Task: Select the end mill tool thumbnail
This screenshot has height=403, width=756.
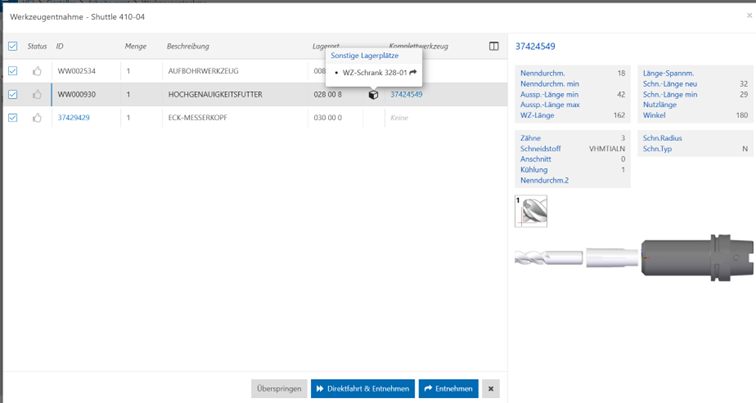Action: (531, 210)
